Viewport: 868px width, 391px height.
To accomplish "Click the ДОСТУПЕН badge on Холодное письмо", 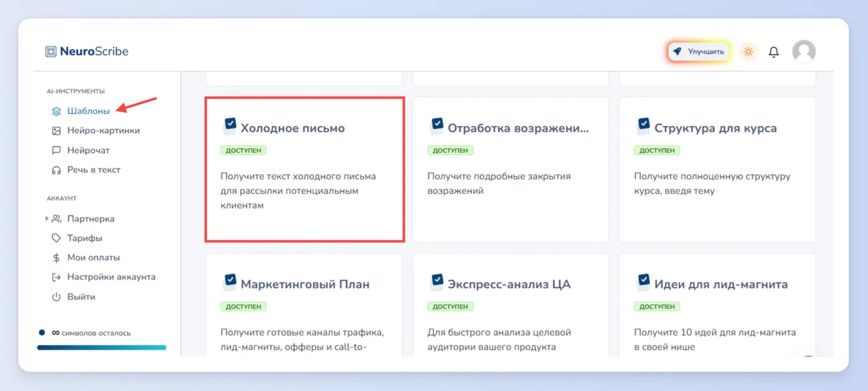I will pos(244,151).
